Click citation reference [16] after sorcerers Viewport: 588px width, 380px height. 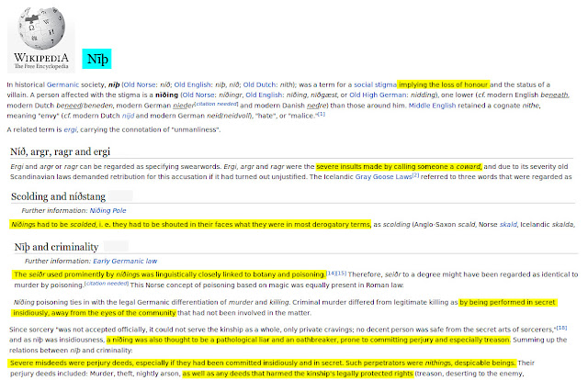[x=561, y=328]
